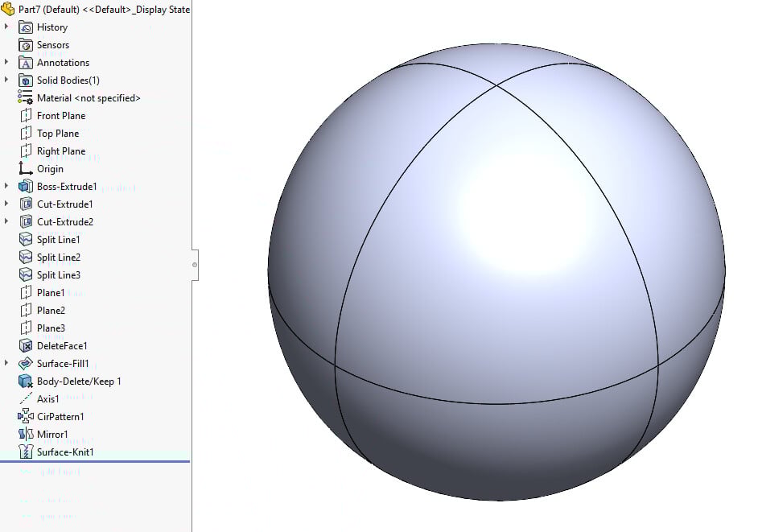Select 'Material <not specified>' text
758x532 pixels.
[89, 98]
